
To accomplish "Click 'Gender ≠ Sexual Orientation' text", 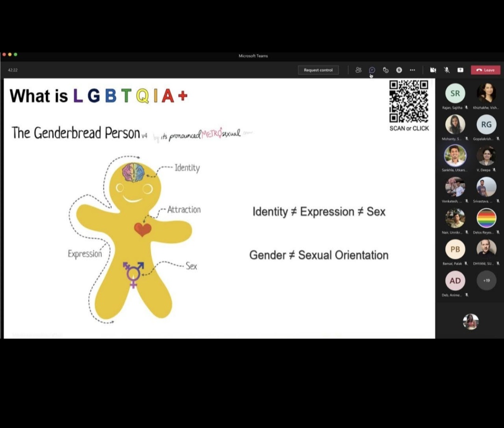I will (x=319, y=255).
